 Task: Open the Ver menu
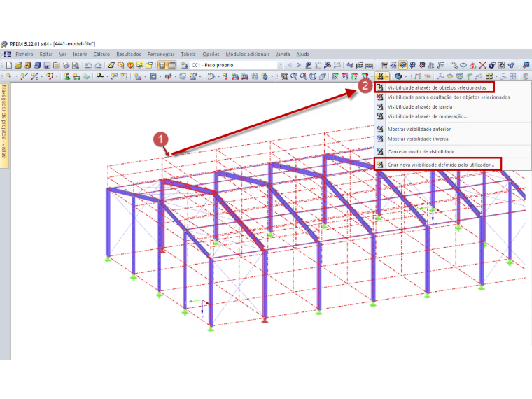pyautogui.click(x=63, y=55)
